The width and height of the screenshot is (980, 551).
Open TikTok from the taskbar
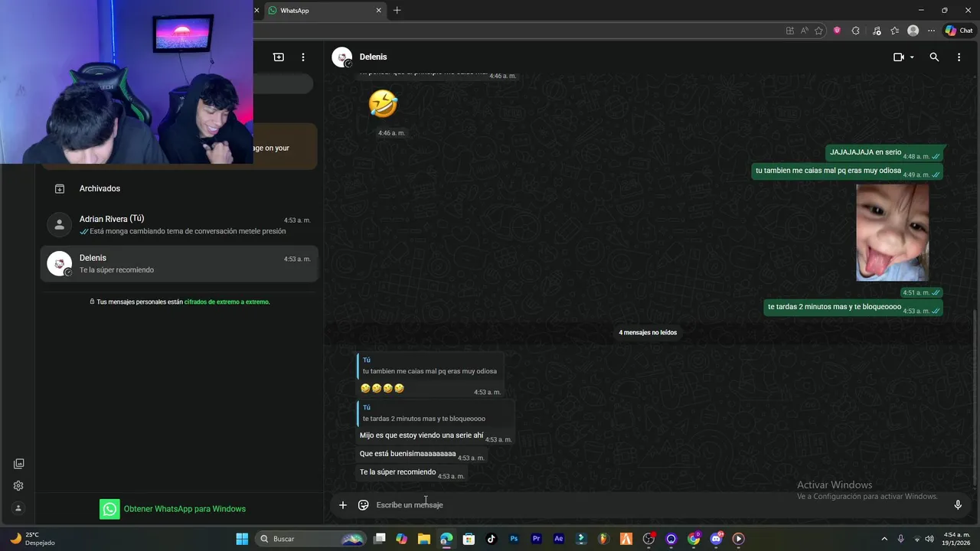pyautogui.click(x=491, y=539)
